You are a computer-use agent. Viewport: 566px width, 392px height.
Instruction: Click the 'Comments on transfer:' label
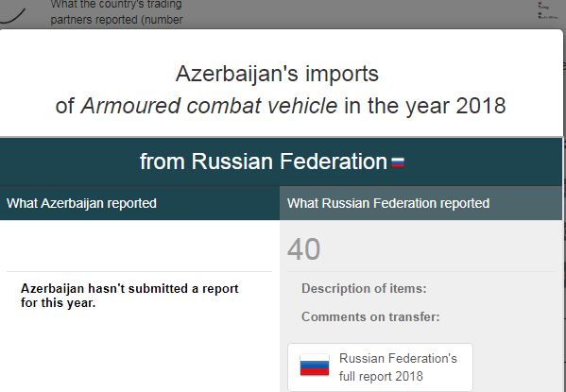(x=370, y=317)
